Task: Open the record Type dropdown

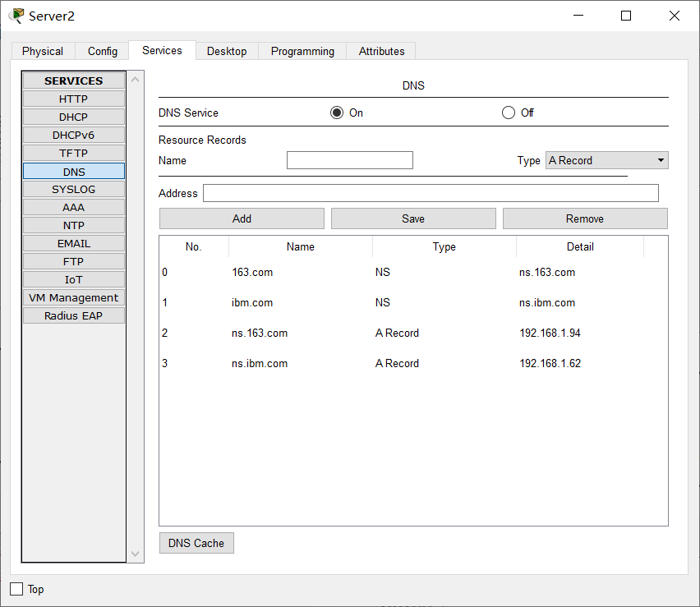Action: point(606,160)
